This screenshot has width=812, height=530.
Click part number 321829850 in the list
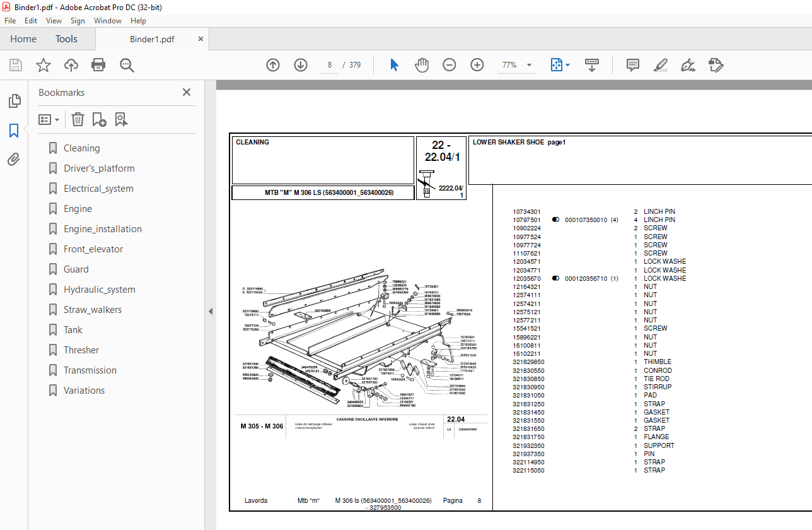(528, 362)
